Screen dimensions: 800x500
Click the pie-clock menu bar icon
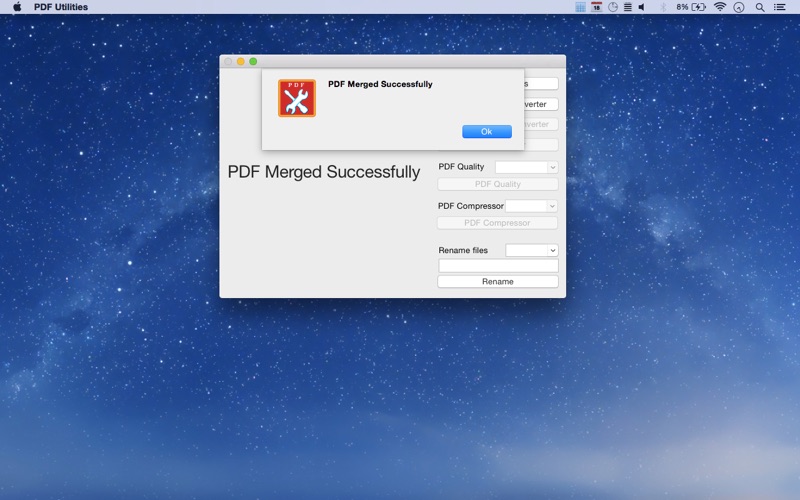tap(613, 7)
